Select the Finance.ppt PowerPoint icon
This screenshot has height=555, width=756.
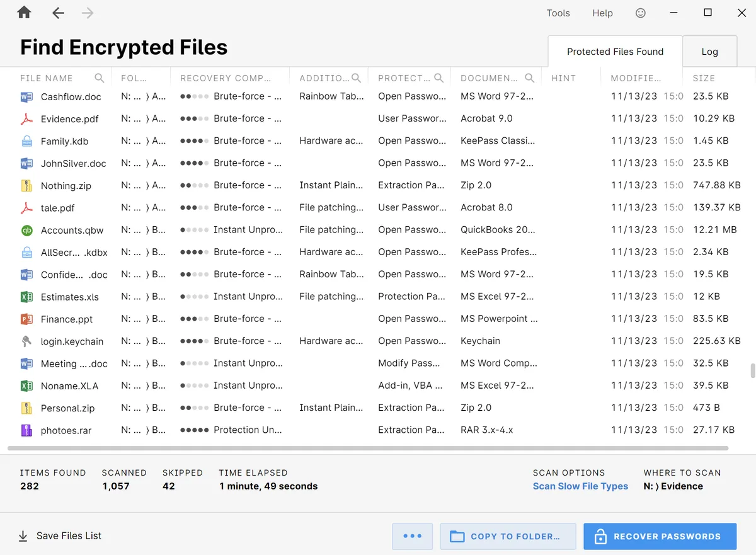[x=26, y=319]
